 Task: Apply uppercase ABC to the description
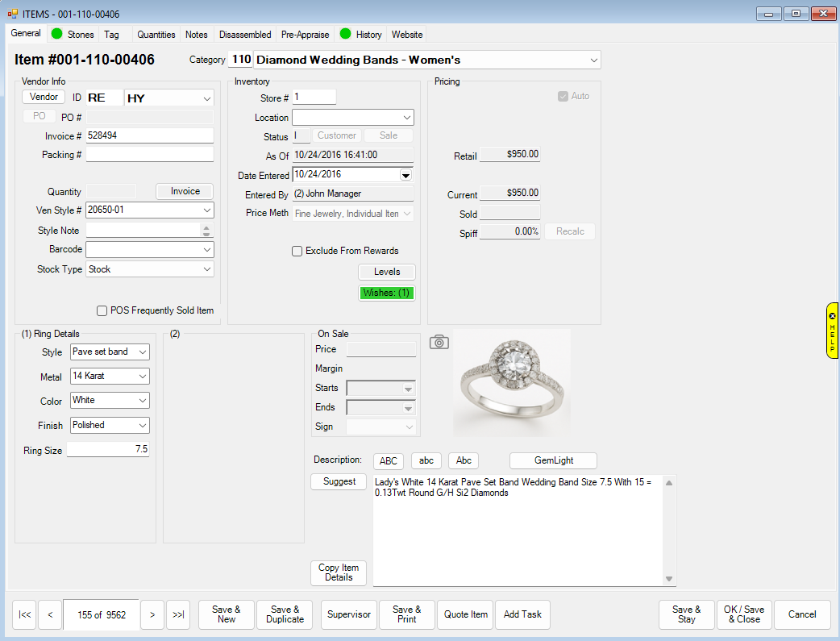click(x=389, y=461)
